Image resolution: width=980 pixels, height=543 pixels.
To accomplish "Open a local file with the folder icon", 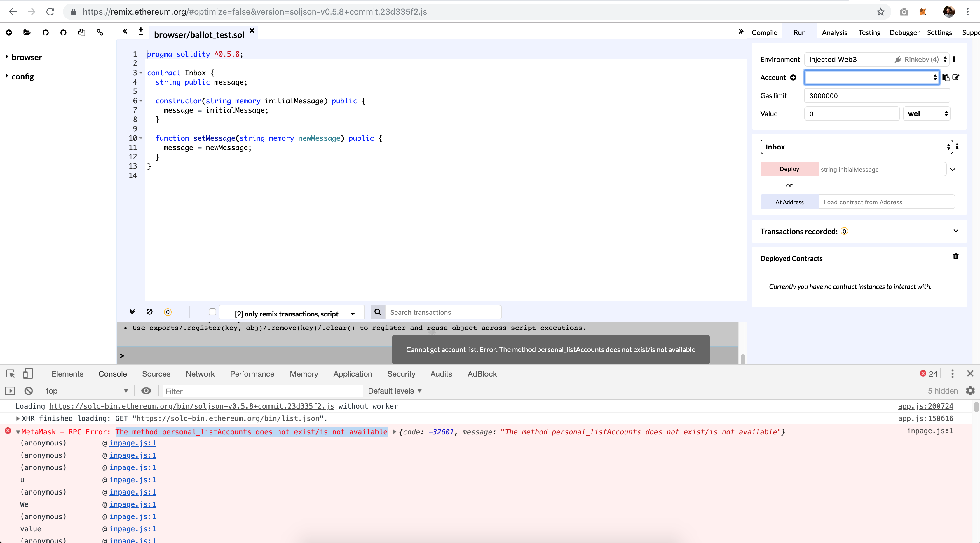I will tap(27, 32).
